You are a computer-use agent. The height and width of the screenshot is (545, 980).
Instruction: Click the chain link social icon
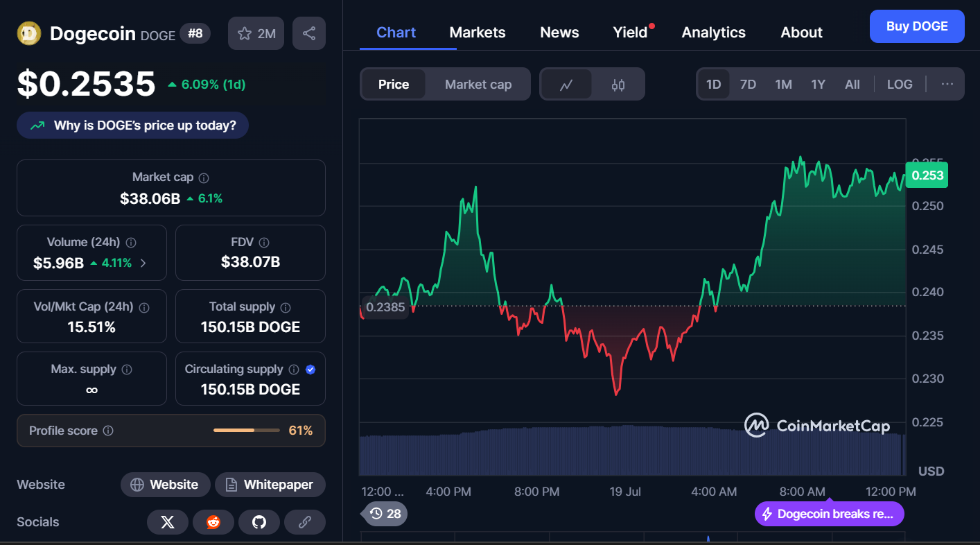coord(305,522)
